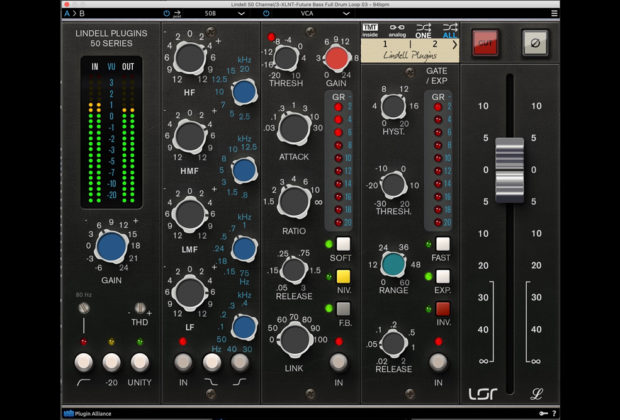Image resolution: width=620 pixels, height=420 pixels.
Task: Toggle the phase invert button
Action: pos(535,43)
